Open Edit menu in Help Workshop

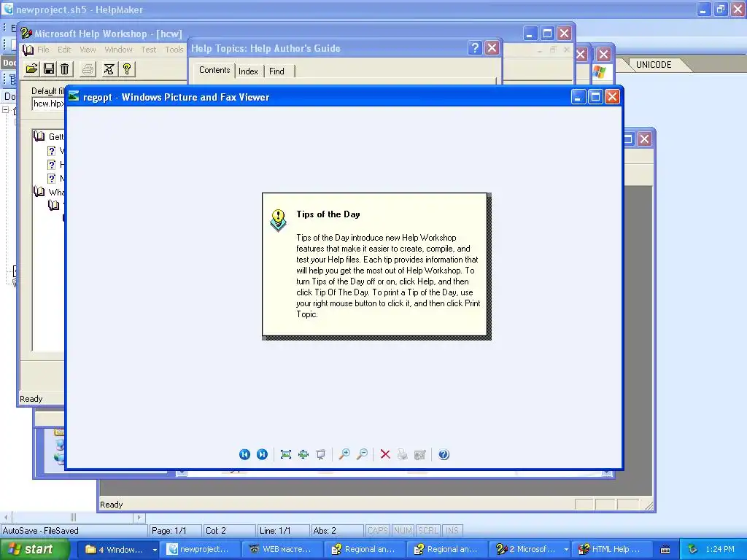[64, 50]
